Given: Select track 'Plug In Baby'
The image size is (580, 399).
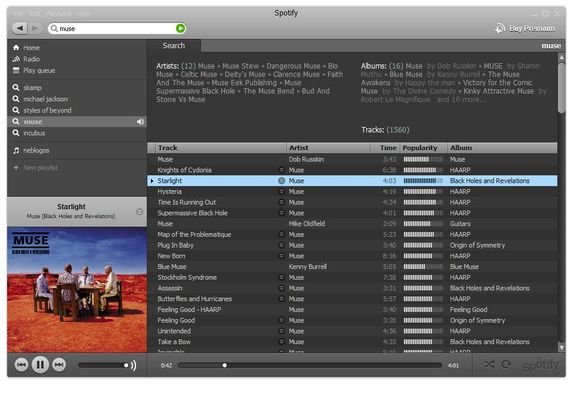Looking at the screenshot, I should pyautogui.click(x=352, y=245).
